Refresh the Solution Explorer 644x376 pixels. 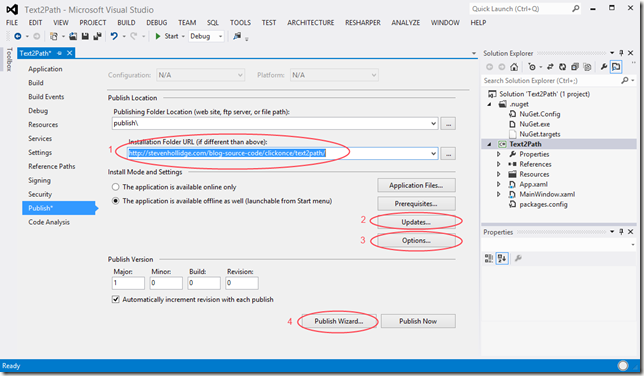(x=562, y=67)
